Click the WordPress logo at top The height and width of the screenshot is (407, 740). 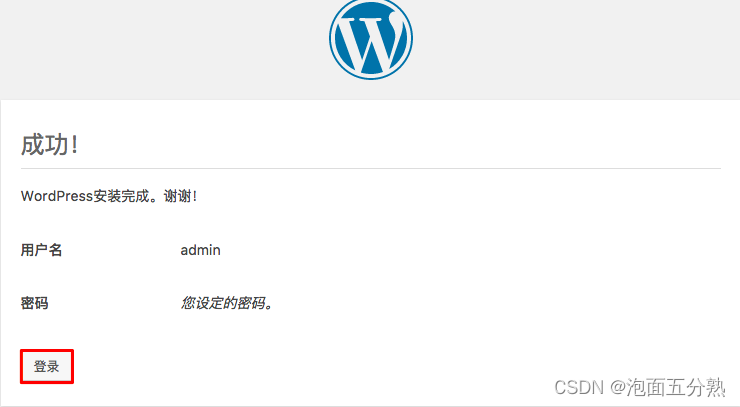371,38
